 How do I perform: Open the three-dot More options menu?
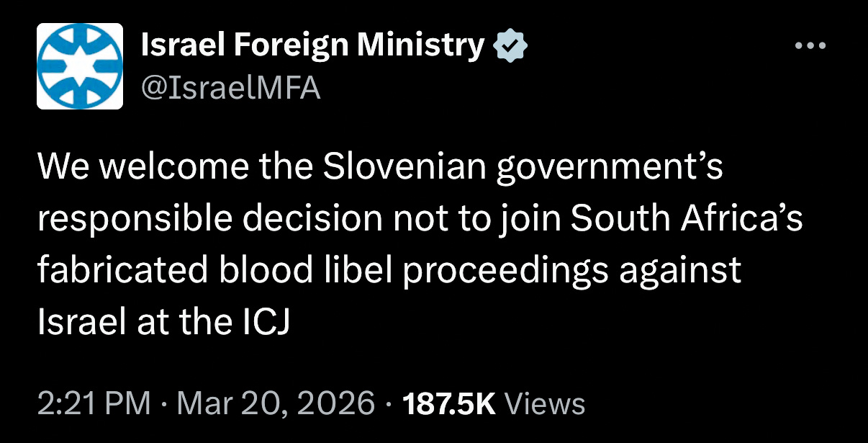point(811,47)
